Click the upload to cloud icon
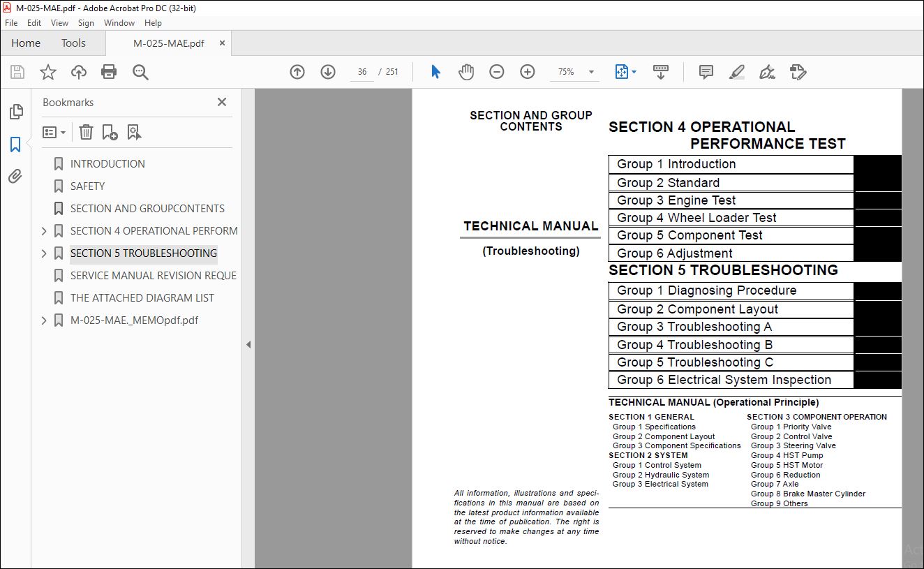 click(79, 72)
